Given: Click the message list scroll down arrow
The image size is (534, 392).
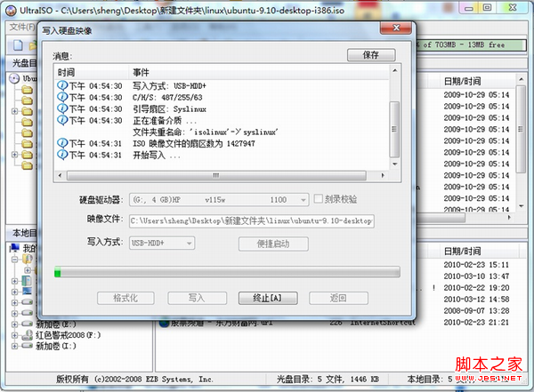Looking at the screenshot, I should (394, 164).
